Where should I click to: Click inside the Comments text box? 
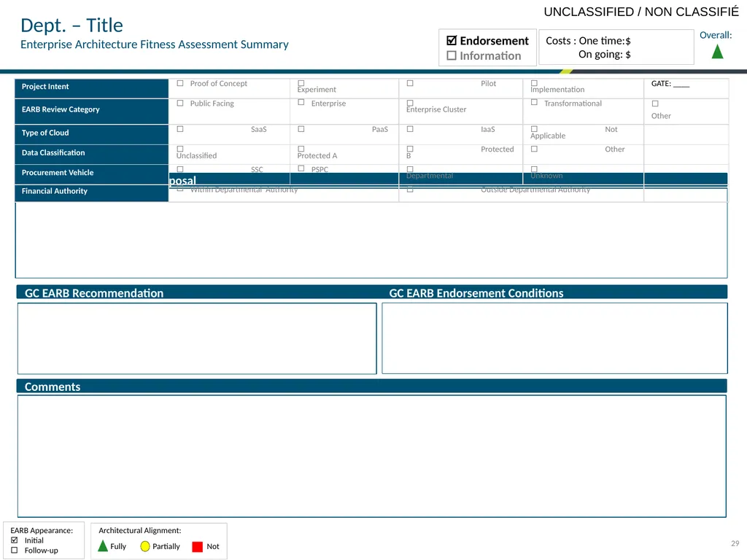click(x=372, y=456)
